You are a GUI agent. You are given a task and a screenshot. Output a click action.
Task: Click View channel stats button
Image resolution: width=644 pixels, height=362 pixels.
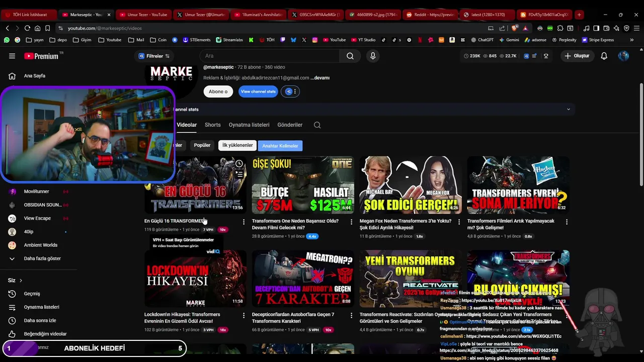(258, 92)
